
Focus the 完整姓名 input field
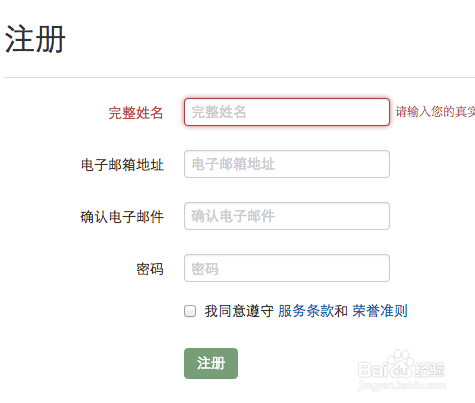click(x=287, y=112)
